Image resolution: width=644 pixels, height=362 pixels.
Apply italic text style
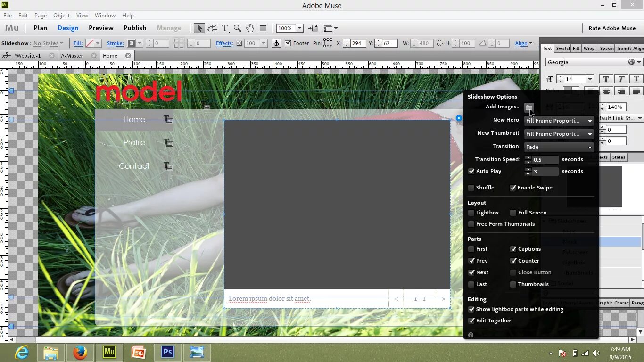pyautogui.click(x=621, y=79)
